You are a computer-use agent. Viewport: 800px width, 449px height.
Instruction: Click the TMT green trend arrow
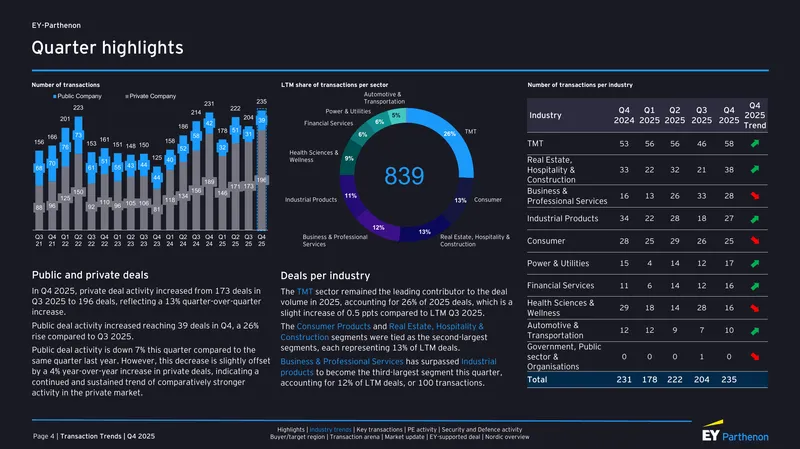coord(755,144)
